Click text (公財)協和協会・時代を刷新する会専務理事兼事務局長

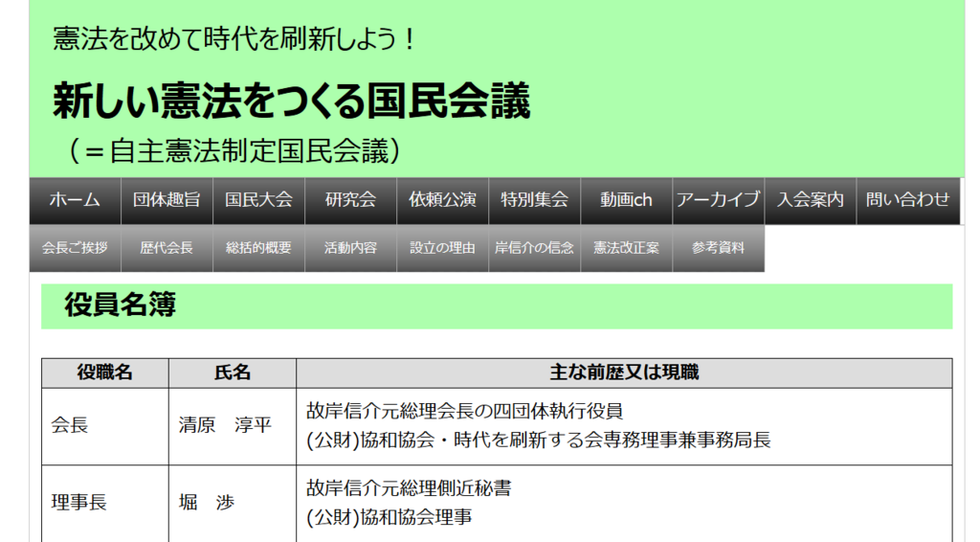click(x=538, y=440)
